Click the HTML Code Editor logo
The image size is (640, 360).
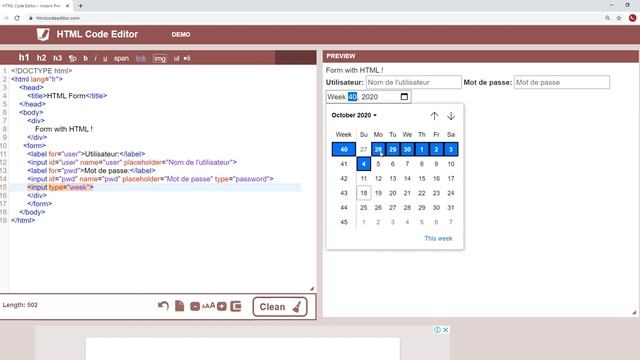(43, 34)
